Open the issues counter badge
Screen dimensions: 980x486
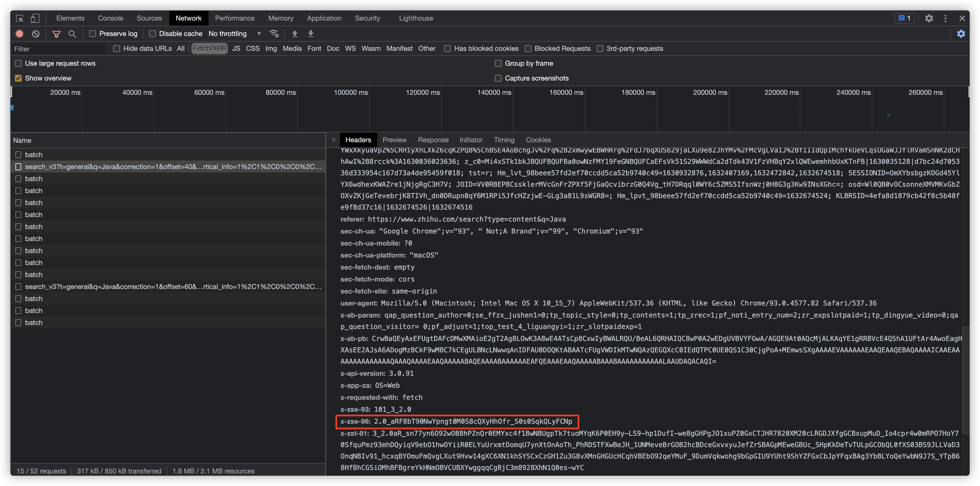tap(904, 18)
